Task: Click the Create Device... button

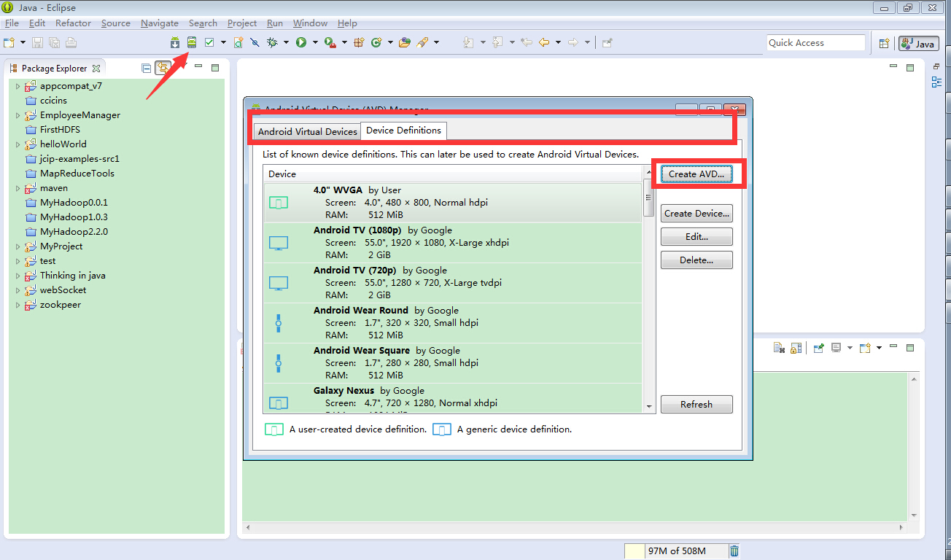Action: 696,214
